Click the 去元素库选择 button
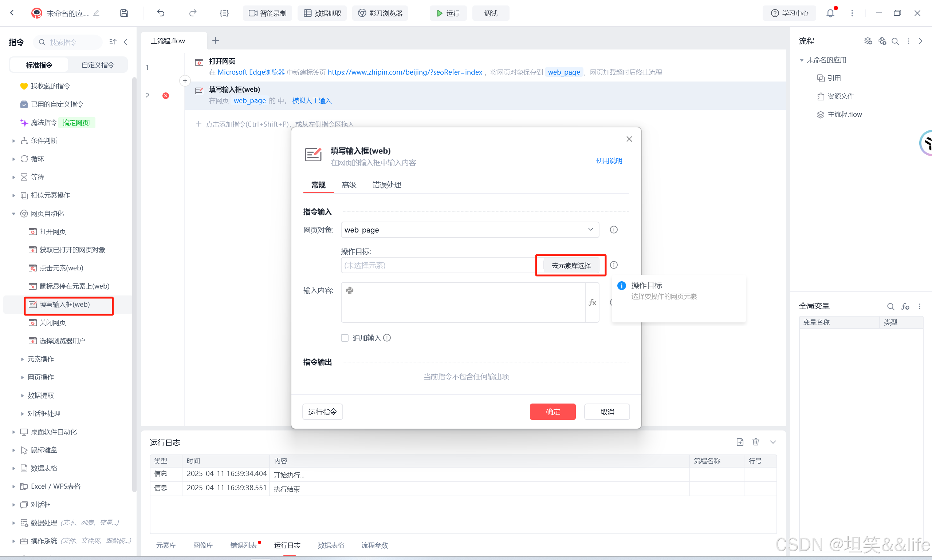Image resolution: width=932 pixels, height=560 pixels. [571, 265]
